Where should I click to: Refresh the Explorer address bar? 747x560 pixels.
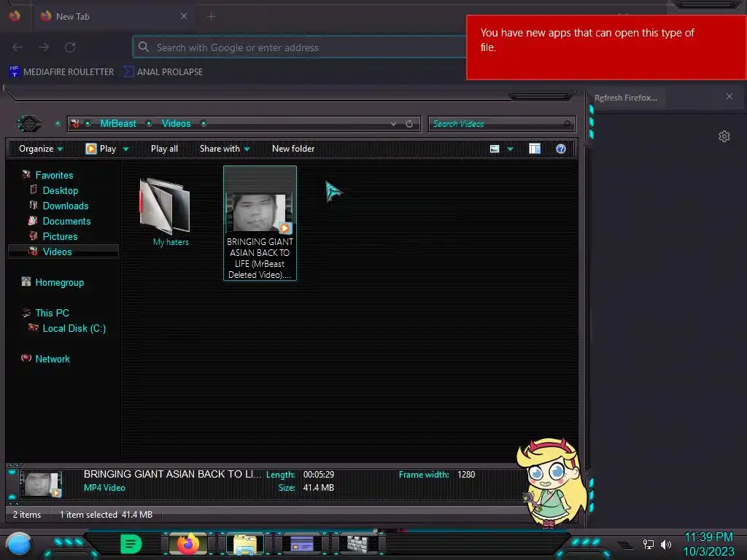point(409,124)
